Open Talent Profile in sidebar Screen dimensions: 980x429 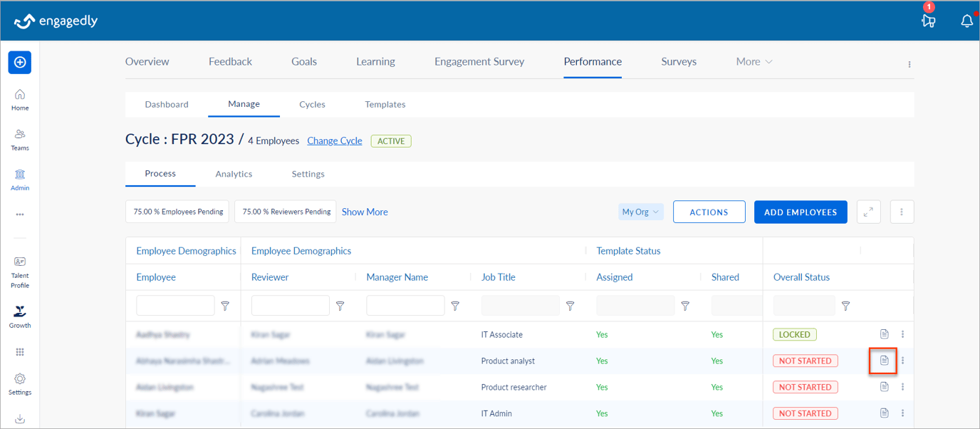coord(20,272)
